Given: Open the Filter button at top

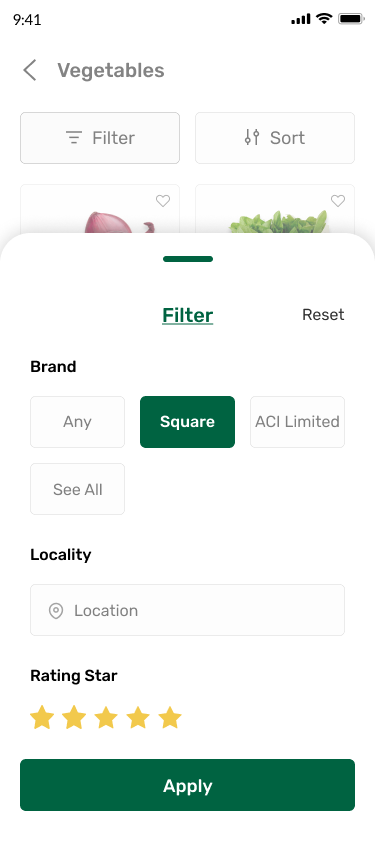Looking at the screenshot, I should (x=100, y=138).
